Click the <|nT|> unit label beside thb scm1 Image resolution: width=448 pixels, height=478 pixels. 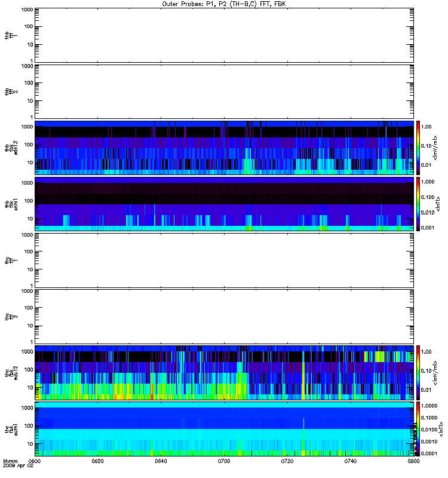pos(438,204)
